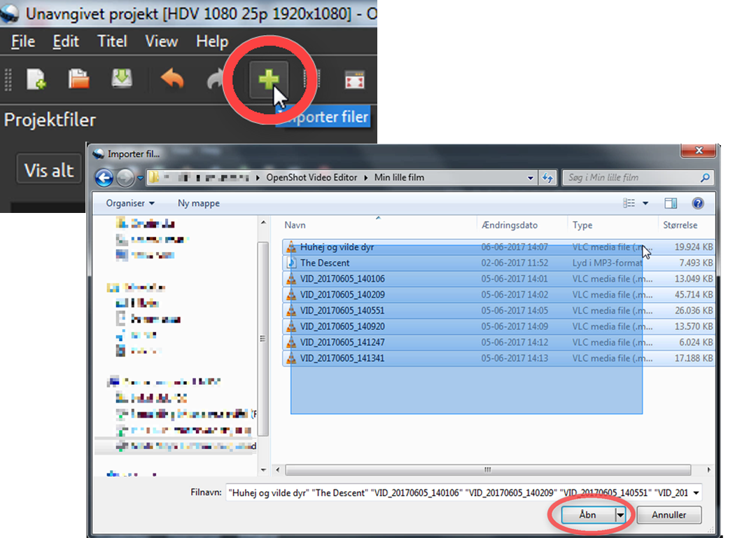Click the New Project toolbar icon

coord(36,79)
